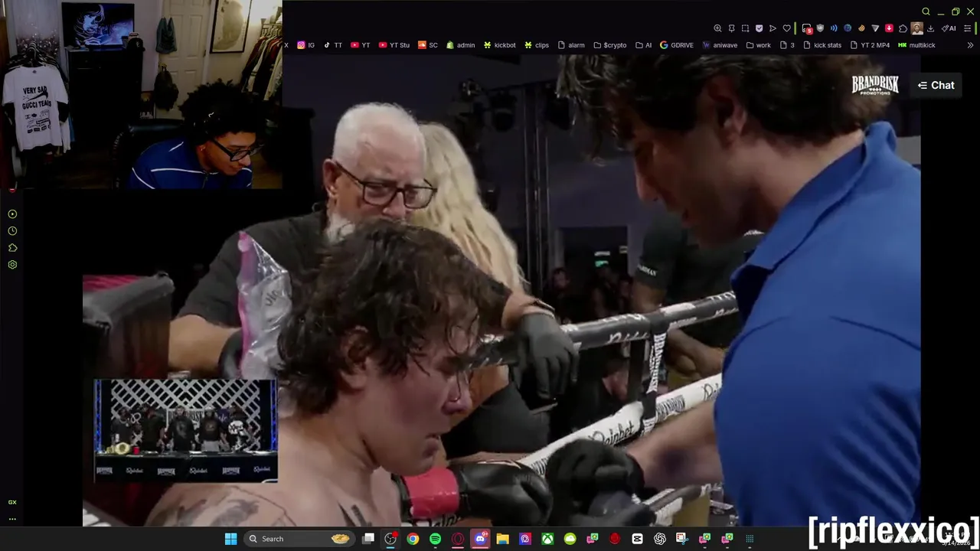Screen dimensions: 980x551
Task: Open the IG bookmark
Action: coord(305,45)
